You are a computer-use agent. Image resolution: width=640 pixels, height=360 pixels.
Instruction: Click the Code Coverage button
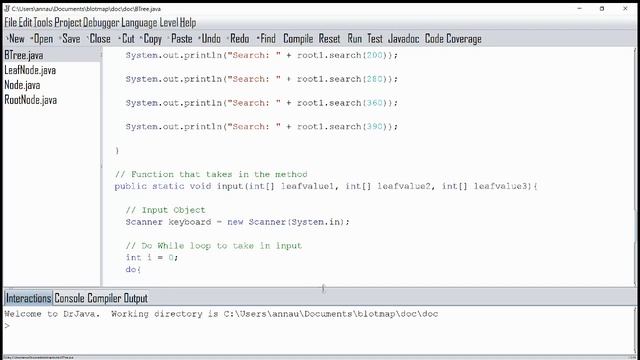coord(453,39)
